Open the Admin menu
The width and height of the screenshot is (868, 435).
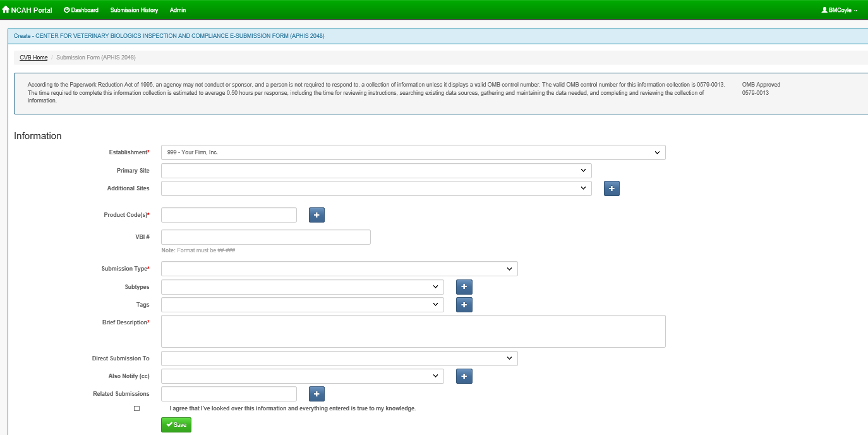click(x=178, y=10)
